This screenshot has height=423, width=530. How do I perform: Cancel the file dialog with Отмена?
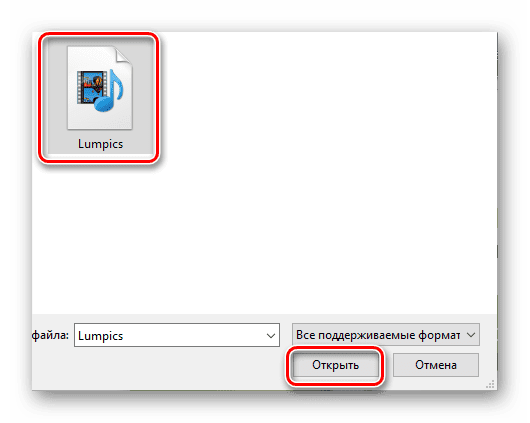(x=436, y=365)
